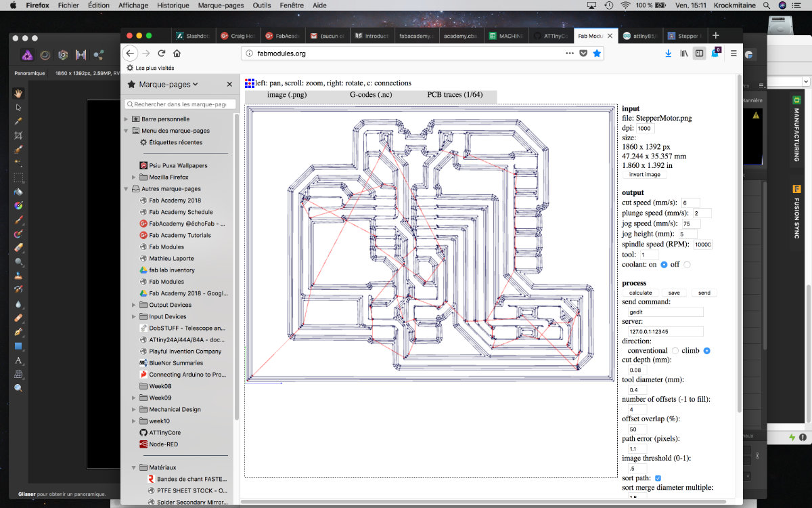The image size is (812, 508).
Task: Select the Crop tool in Affinity Photo
Action: pyautogui.click(x=18, y=135)
